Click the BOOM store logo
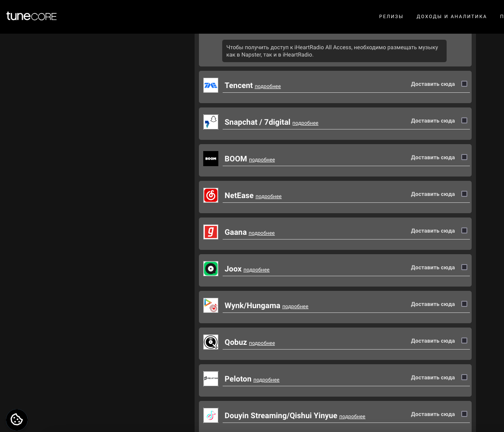Image resolution: width=504 pixels, height=432 pixels. pyautogui.click(x=211, y=158)
